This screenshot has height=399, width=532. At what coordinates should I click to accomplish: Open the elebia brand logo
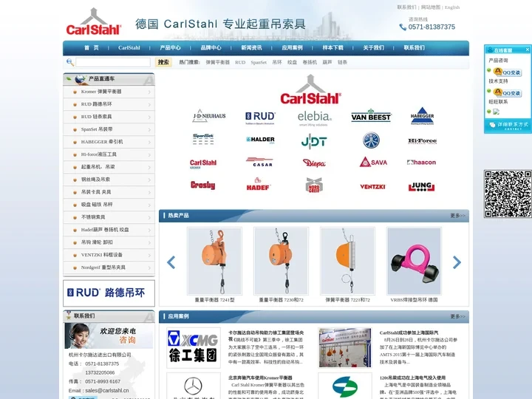click(314, 117)
